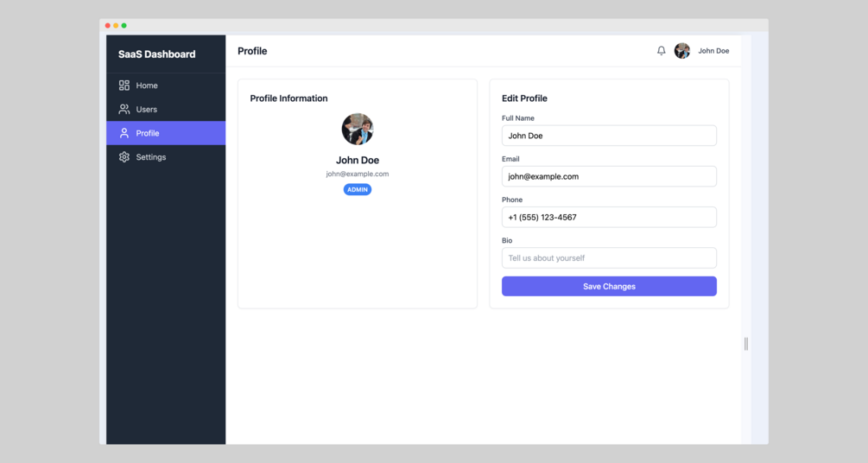This screenshot has height=463, width=868.
Task: Click the Users people icon in sidebar
Action: tap(124, 109)
